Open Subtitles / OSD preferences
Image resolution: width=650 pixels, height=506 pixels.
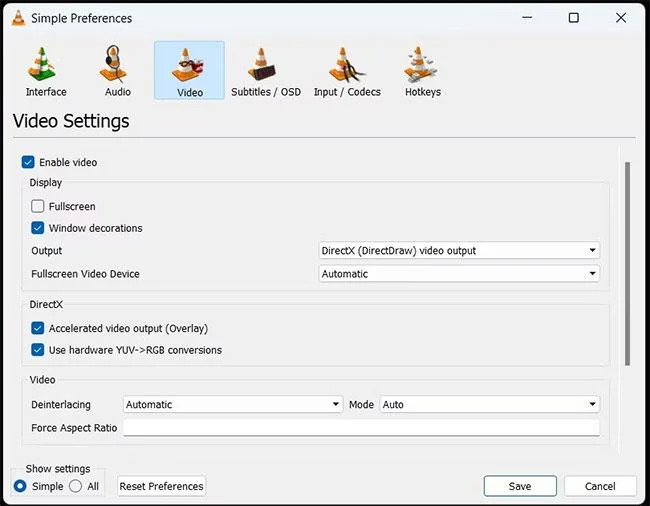pyautogui.click(x=266, y=71)
